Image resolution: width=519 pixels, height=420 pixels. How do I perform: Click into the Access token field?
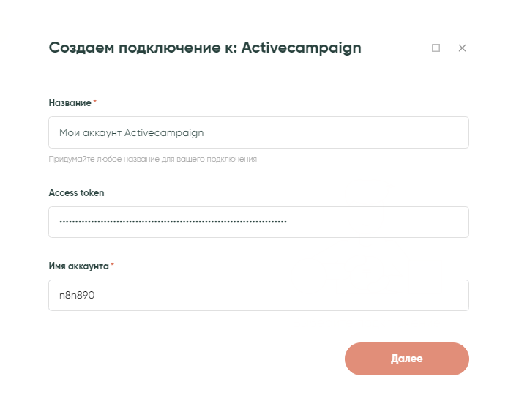click(258, 222)
